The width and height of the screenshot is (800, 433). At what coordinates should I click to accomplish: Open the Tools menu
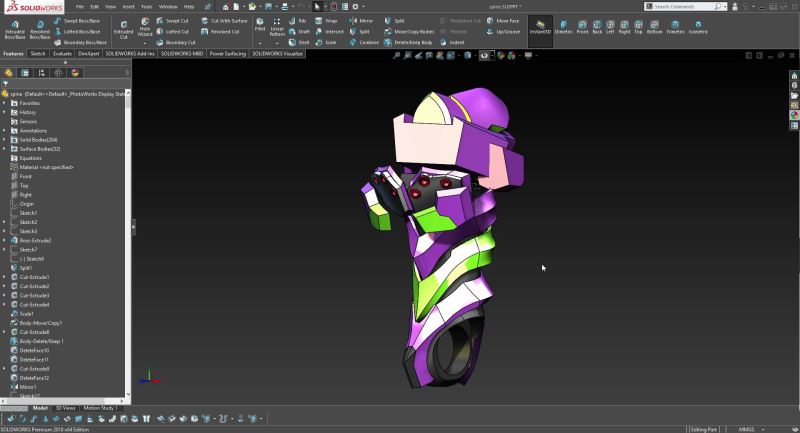point(146,7)
